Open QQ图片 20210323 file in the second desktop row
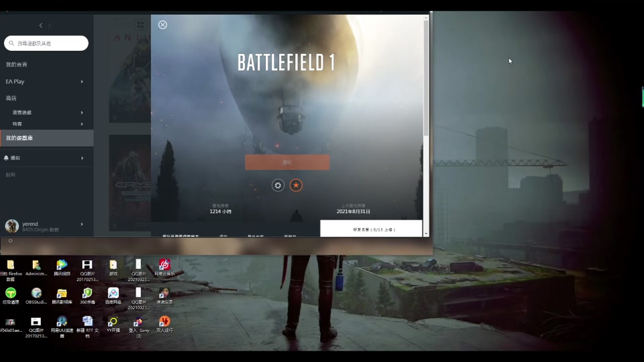 [138, 298]
